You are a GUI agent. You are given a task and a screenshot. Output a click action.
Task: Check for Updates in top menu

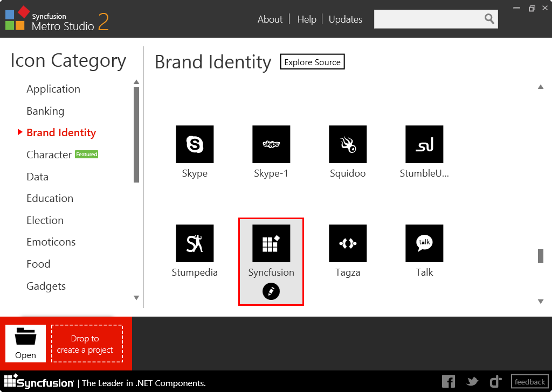pyautogui.click(x=346, y=19)
